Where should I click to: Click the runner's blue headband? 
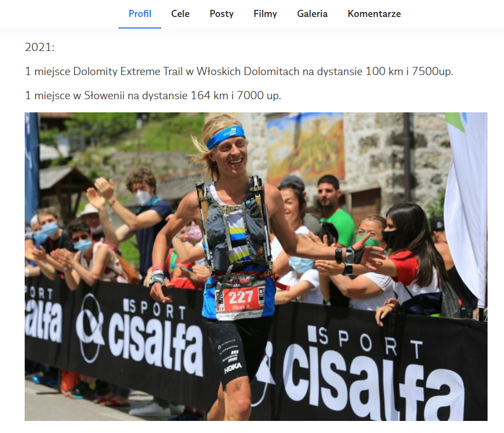coord(226,137)
